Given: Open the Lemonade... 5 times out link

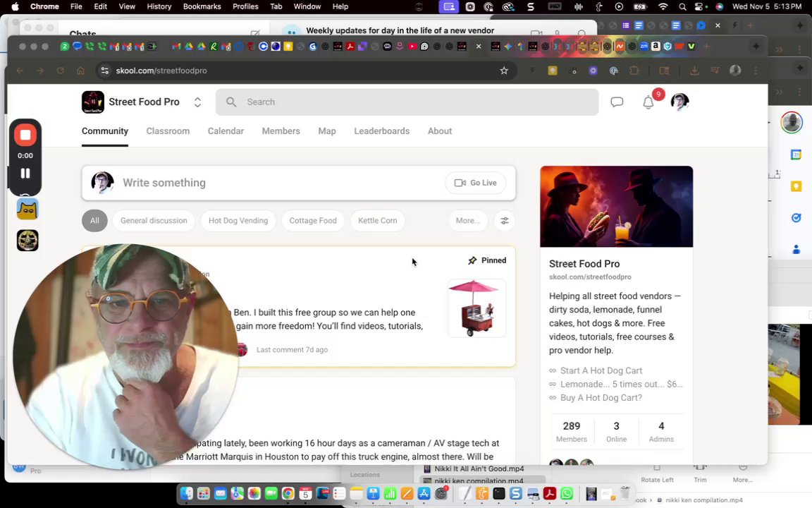Looking at the screenshot, I should click(621, 384).
